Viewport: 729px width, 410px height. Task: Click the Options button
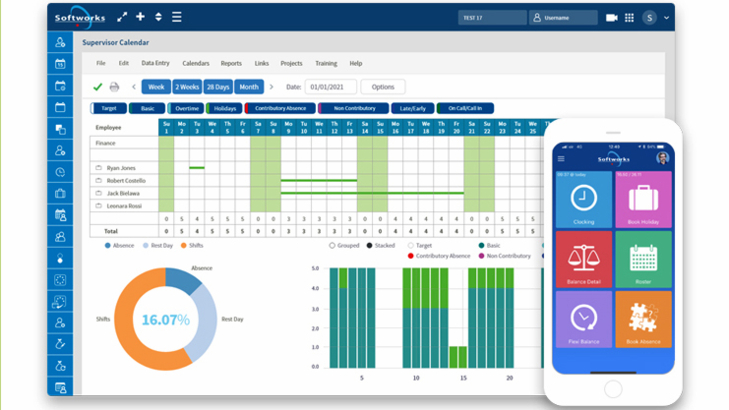383,87
